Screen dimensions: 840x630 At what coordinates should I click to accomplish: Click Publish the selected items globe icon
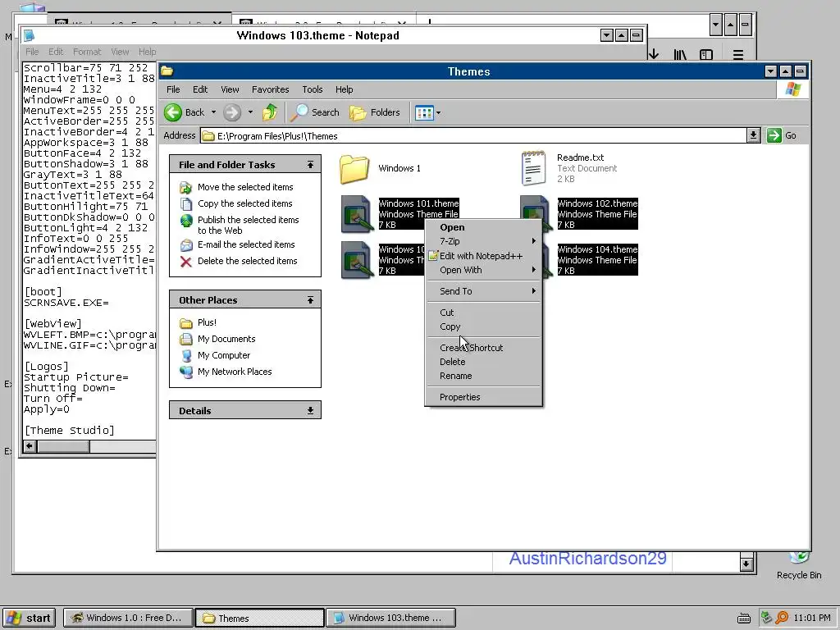[x=186, y=221]
